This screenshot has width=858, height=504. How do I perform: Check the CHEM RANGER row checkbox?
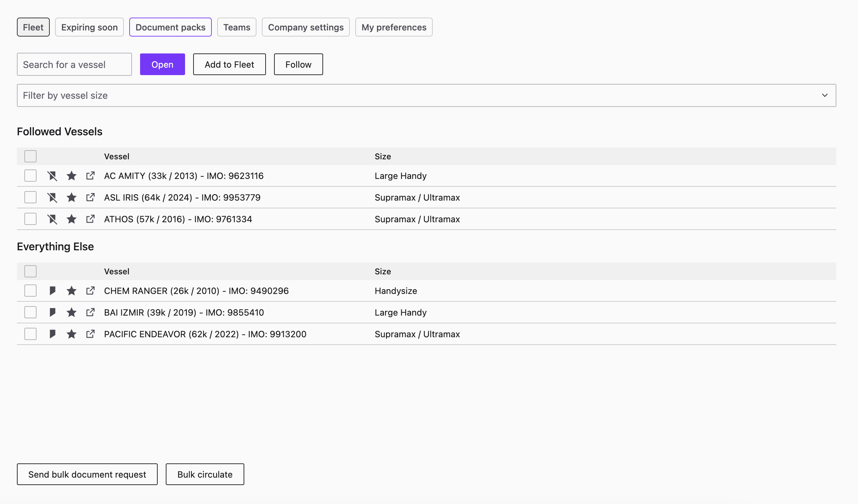(30, 291)
